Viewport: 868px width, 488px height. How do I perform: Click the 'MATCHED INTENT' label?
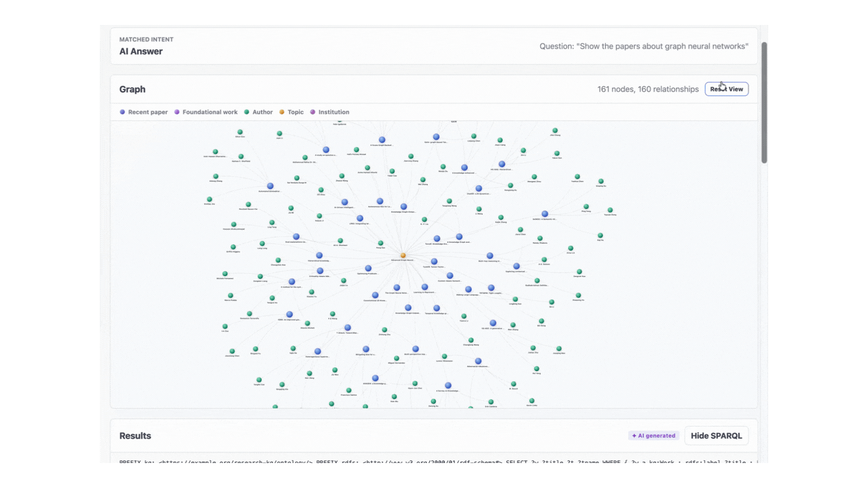tap(146, 40)
